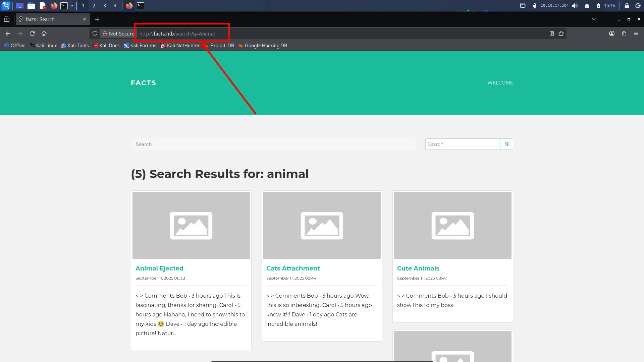Open the Cute Animals post title
The height and width of the screenshot is (362, 644).
(x=418, y=268)
